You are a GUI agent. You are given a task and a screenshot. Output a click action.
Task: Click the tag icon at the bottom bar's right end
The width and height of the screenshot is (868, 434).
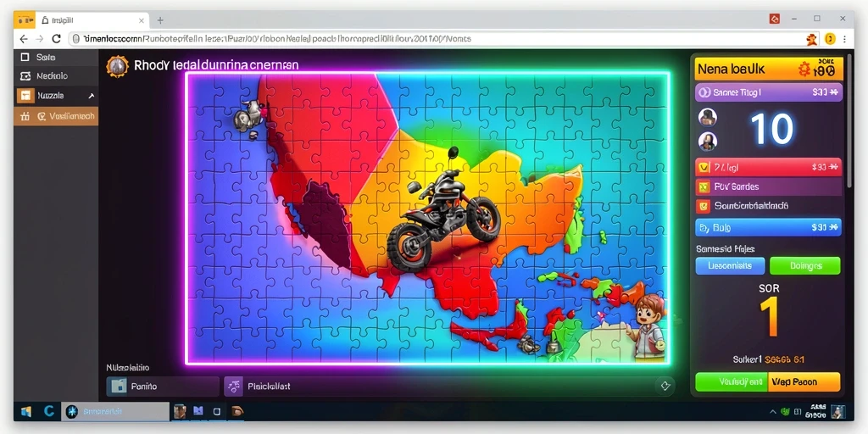click(x=665, y=386)
